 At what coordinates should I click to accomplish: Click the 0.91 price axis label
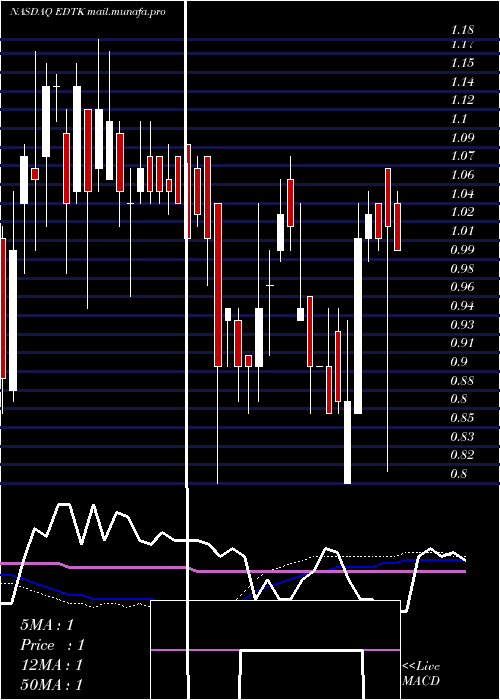pyautogui.click(x=462, y=343)
